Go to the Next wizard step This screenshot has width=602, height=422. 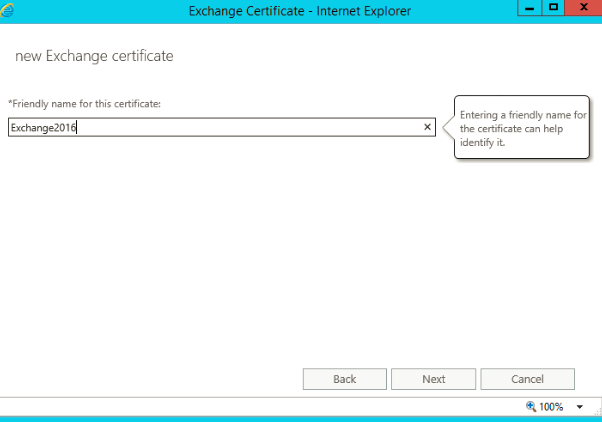(433, 379)
